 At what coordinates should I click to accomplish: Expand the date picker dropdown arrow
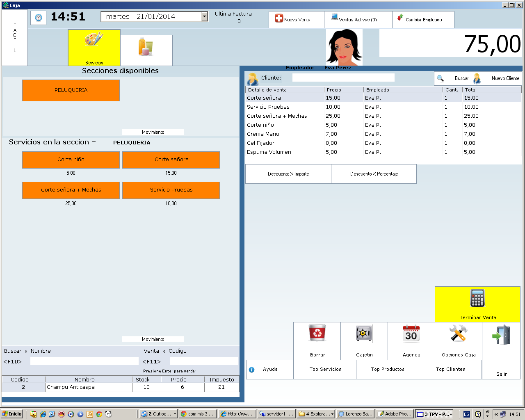click(204, 17)
